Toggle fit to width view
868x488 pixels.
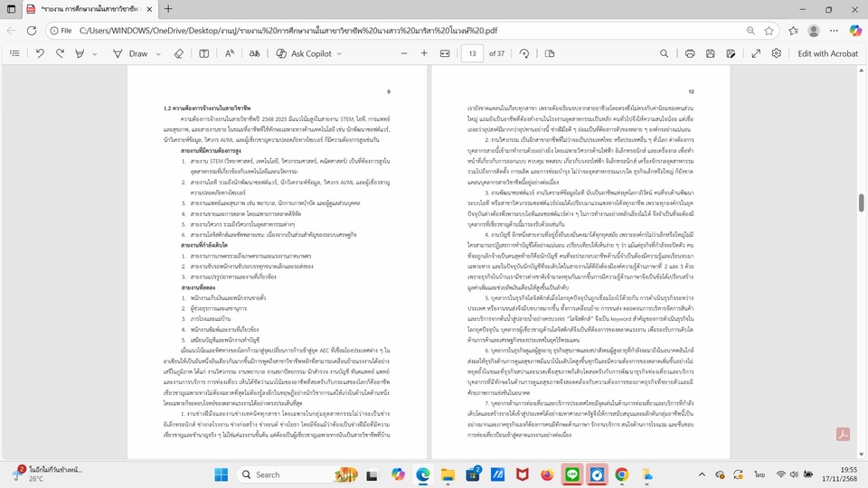[x=444, y=53]
